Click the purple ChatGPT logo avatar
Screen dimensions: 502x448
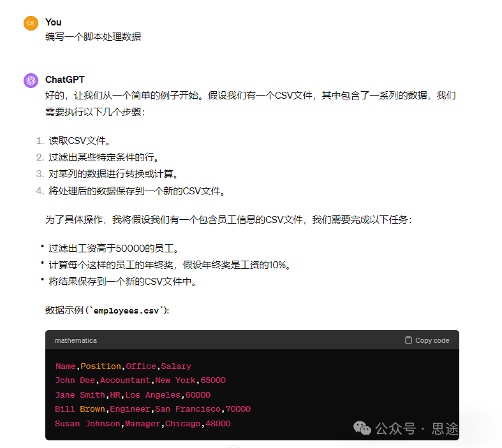point(31,80)
